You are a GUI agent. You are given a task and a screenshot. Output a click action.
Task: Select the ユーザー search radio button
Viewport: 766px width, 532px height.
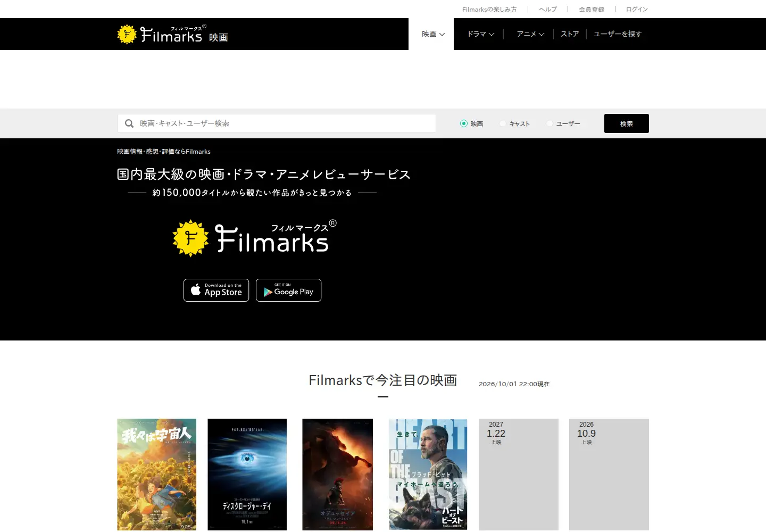point(549,123)
